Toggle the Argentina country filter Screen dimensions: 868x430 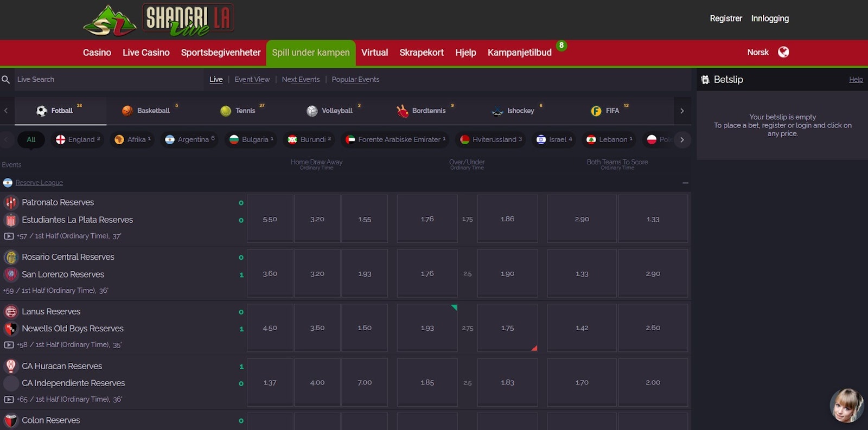click(189, 139)
